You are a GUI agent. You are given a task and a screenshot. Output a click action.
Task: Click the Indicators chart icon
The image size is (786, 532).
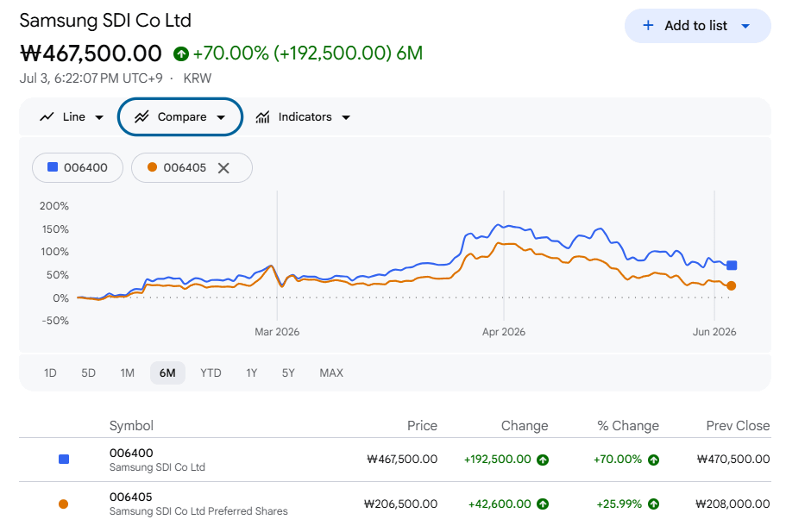pos(262,116)
